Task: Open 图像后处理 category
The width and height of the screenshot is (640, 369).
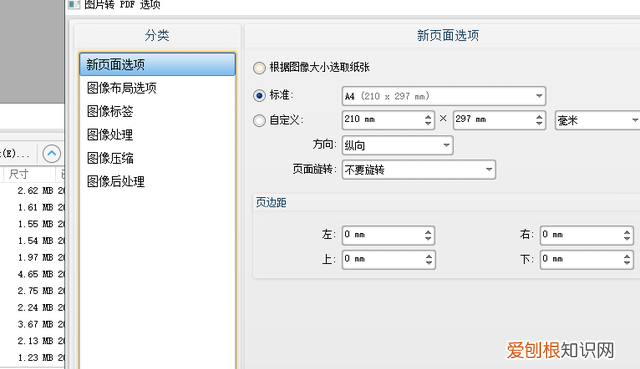Action: 158,181
